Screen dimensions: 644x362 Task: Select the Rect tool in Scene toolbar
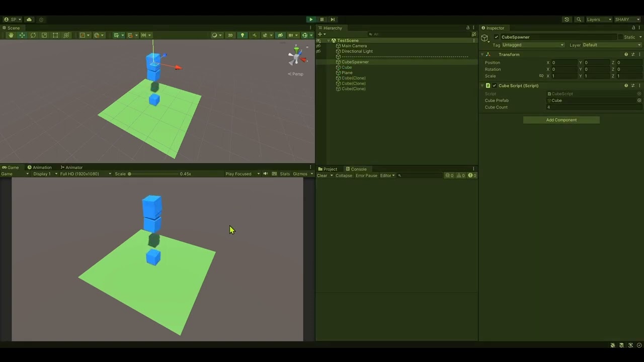55,35
